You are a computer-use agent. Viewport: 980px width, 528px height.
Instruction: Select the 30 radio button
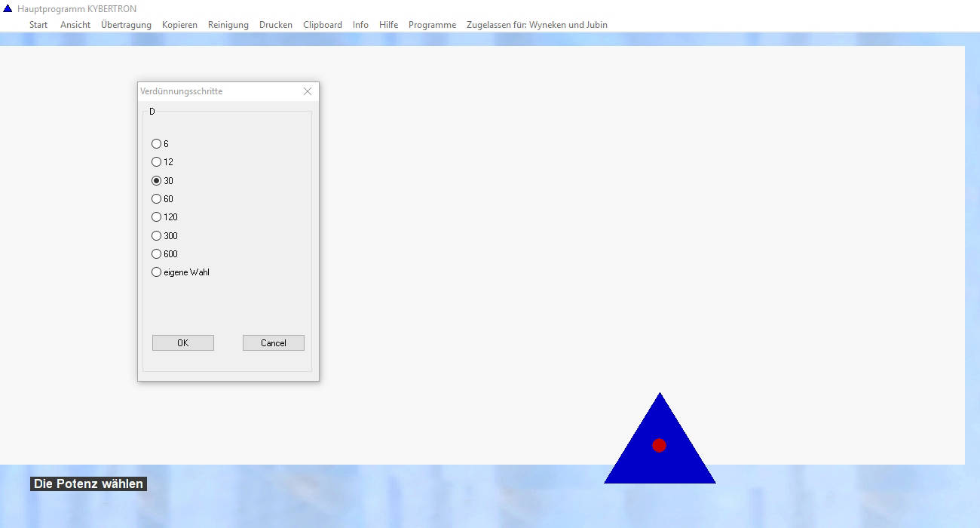[157, 181]
